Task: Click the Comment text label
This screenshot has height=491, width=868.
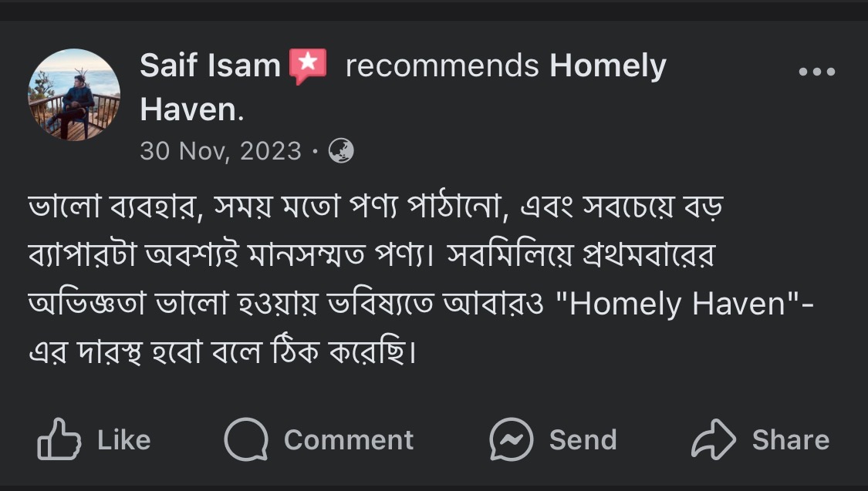Action: pos(349,441)
